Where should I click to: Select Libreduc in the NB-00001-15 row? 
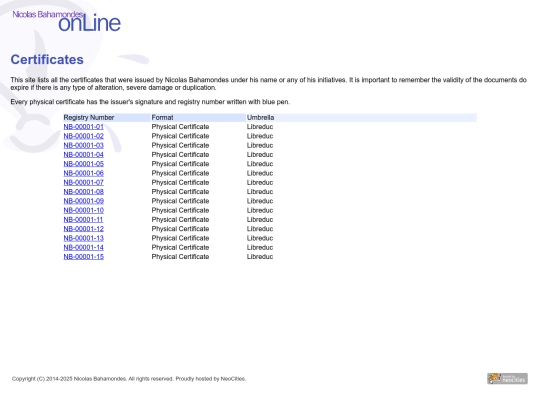point(260,257)
